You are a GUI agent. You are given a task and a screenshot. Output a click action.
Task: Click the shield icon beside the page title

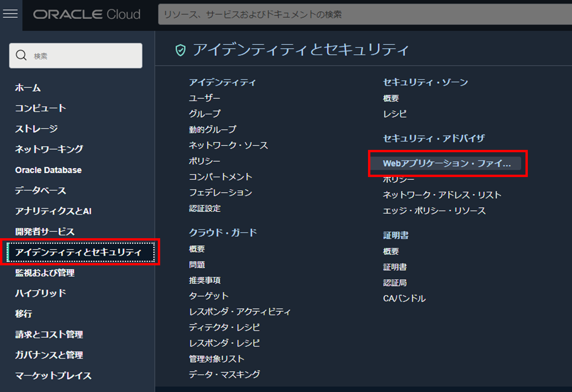click(x=180, y=50)
